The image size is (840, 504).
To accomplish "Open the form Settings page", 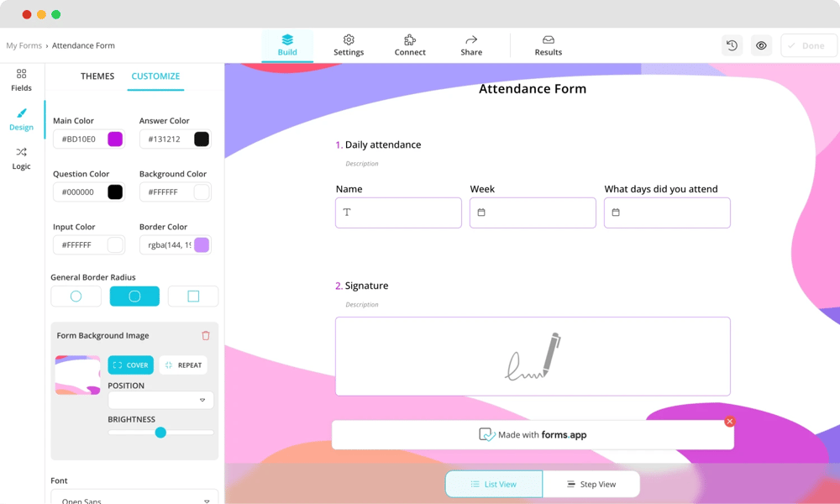I will pos(349,45).
